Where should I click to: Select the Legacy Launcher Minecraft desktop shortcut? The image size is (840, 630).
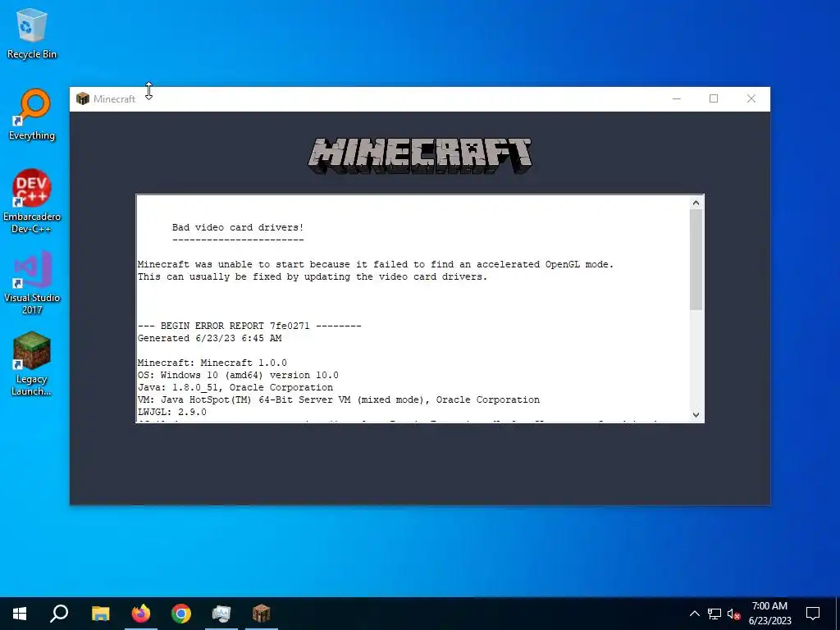click(x=32, y=363)
